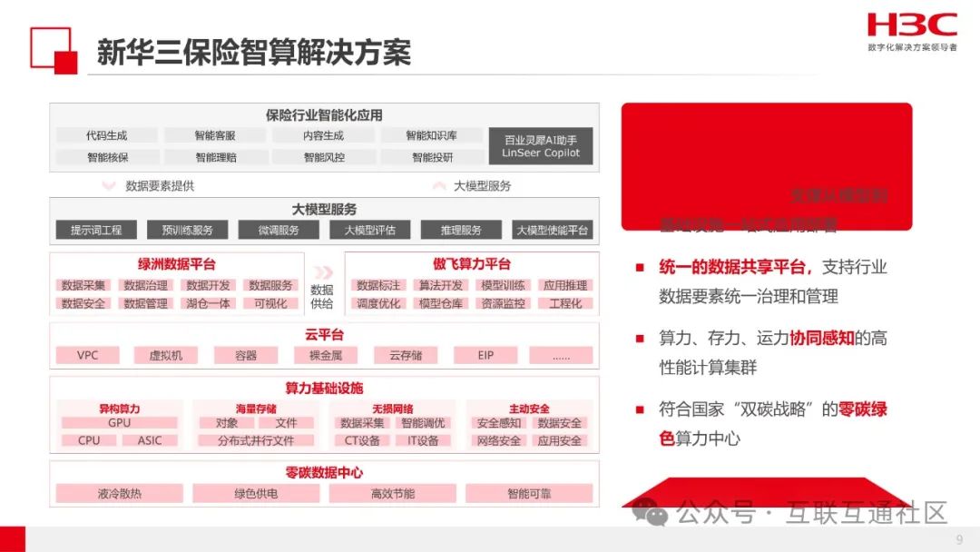This screenshot has height=552, width=980.
Task: Select the 模型训练 box
Action: (503, 285)
